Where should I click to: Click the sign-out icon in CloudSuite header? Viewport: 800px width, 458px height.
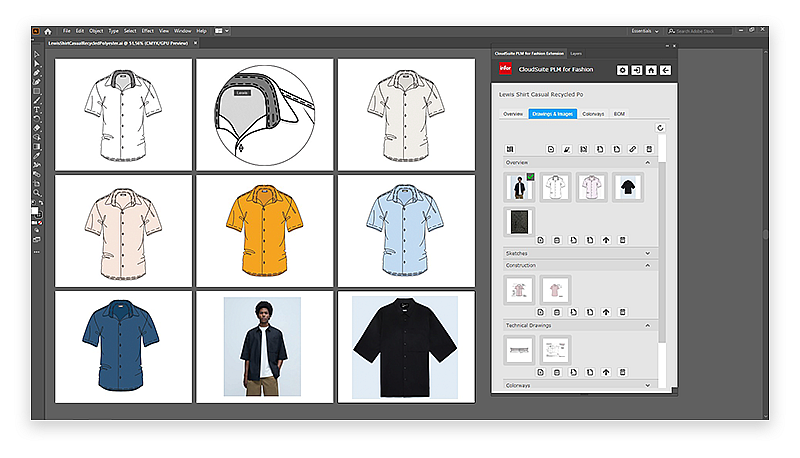(x=637, y=70)
